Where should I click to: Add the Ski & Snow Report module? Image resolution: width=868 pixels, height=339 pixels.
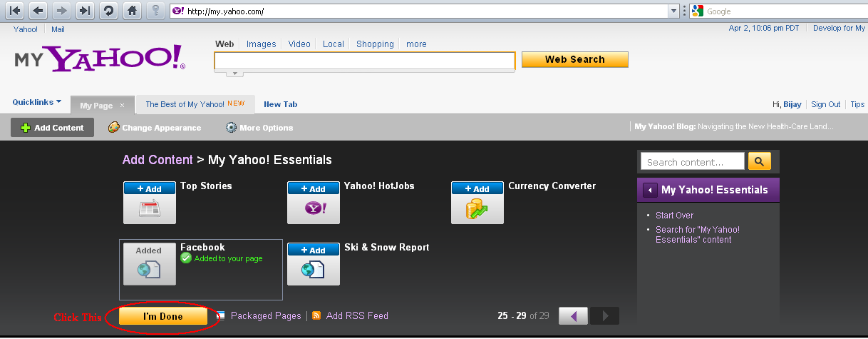[314, 250]
